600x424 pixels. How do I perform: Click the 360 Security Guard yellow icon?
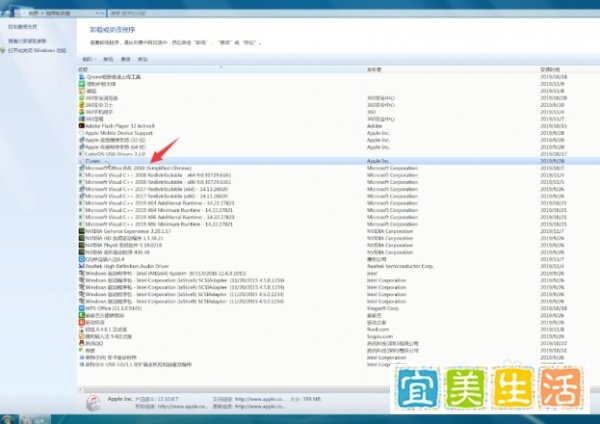click(82, 104)
